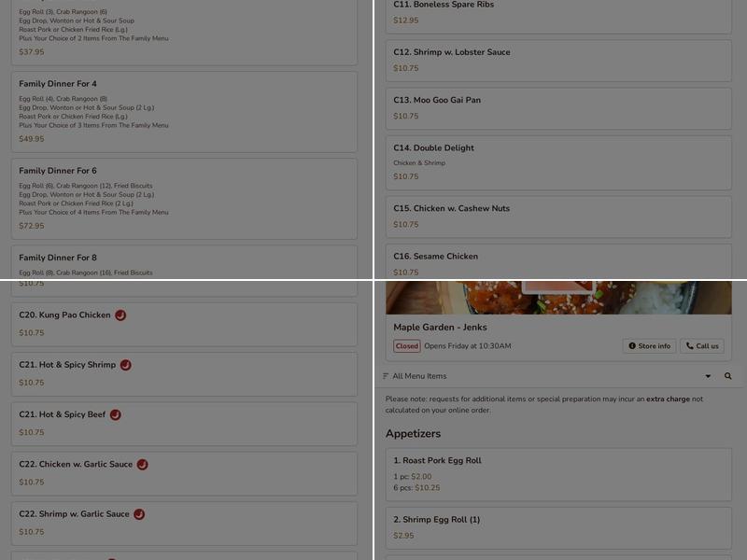The height and width of the screenshot is (560, 747).
Task: Click spicy icon beside Shrimp w. Garlic Sauce
Action: (x=139, y=514)
